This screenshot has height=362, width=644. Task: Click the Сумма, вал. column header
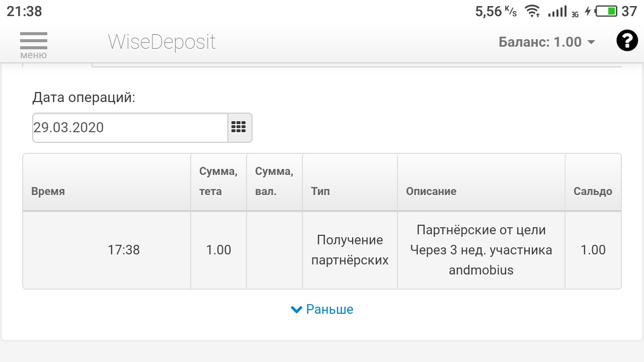pyautogui.click(x=274, y=182)
